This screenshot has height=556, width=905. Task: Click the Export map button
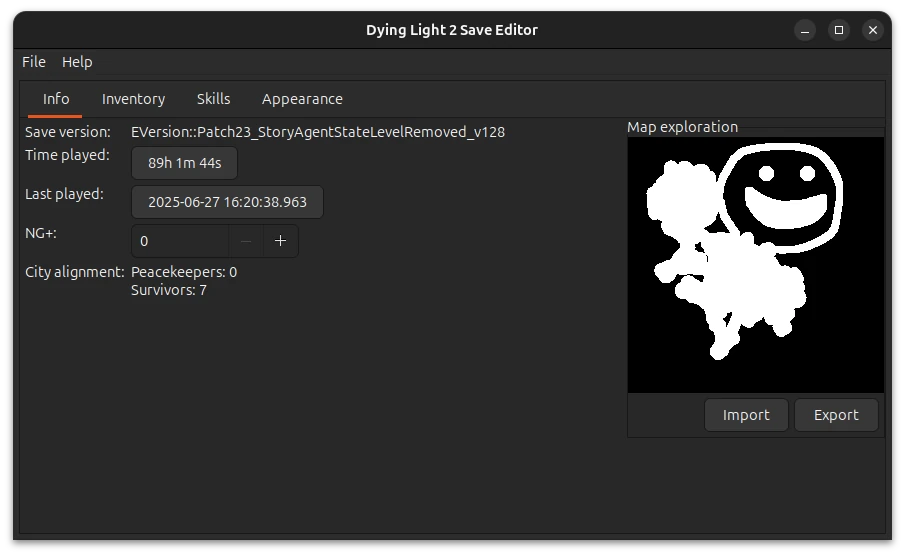pyautogui.click(x=836, y=415)
